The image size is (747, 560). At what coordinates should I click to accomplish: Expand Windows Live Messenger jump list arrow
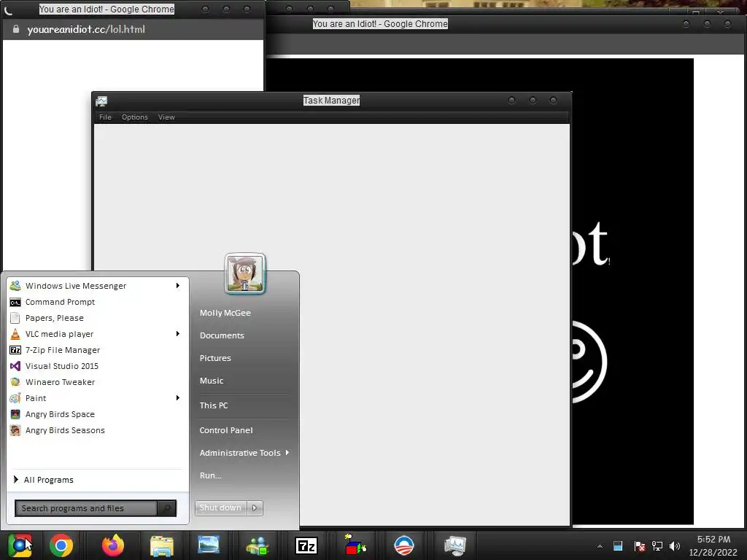178,286
